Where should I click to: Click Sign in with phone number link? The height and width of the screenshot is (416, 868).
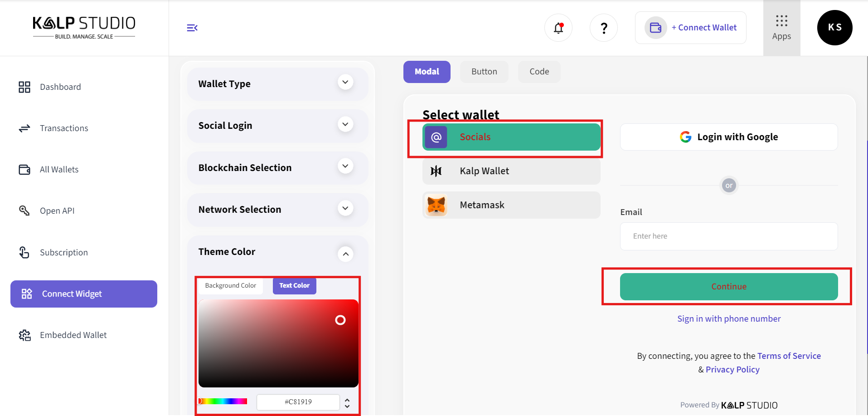click(x=729, y=319)
